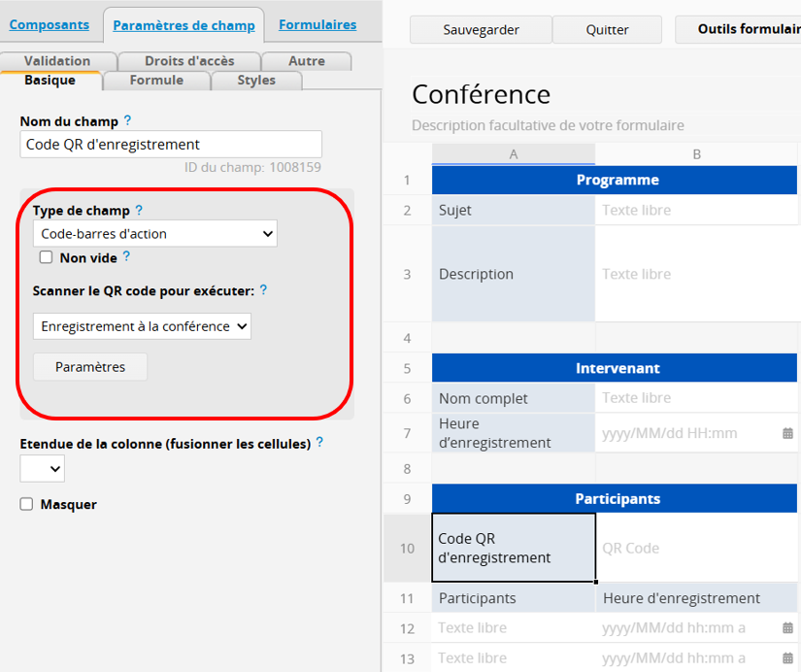
Task: Click help icon after Scanner le QR code
Action: [x=264, y=290]
